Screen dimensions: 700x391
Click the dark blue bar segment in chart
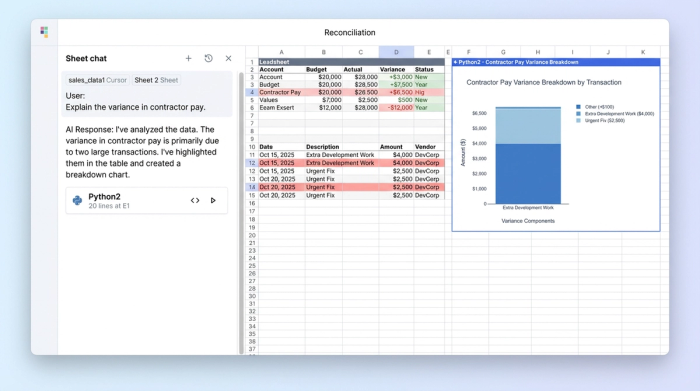528,174
